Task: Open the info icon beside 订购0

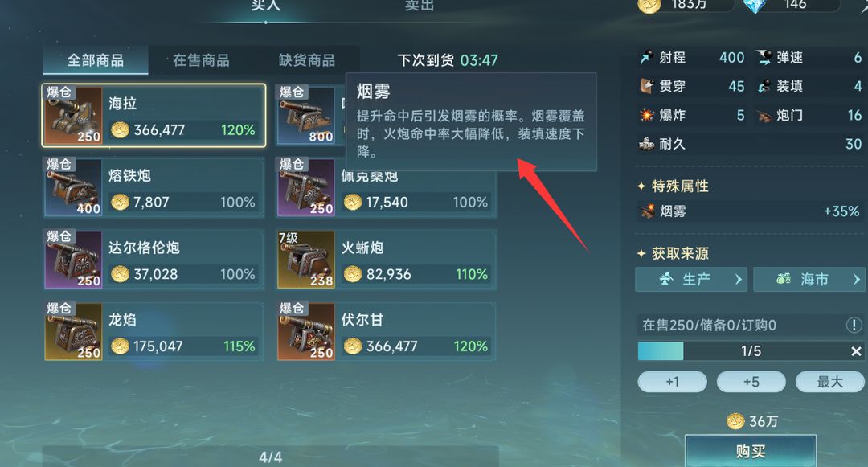Action: pos(854,325)
